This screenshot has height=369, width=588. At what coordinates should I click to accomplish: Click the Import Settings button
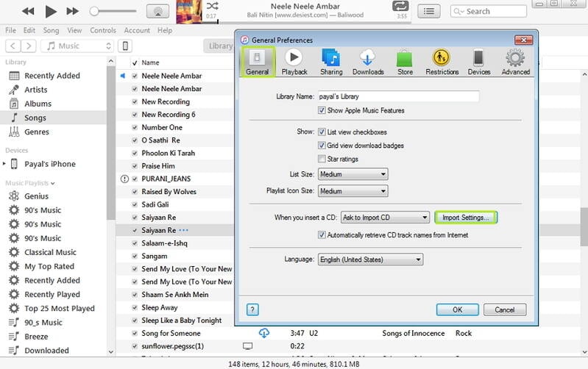(465, 218)
